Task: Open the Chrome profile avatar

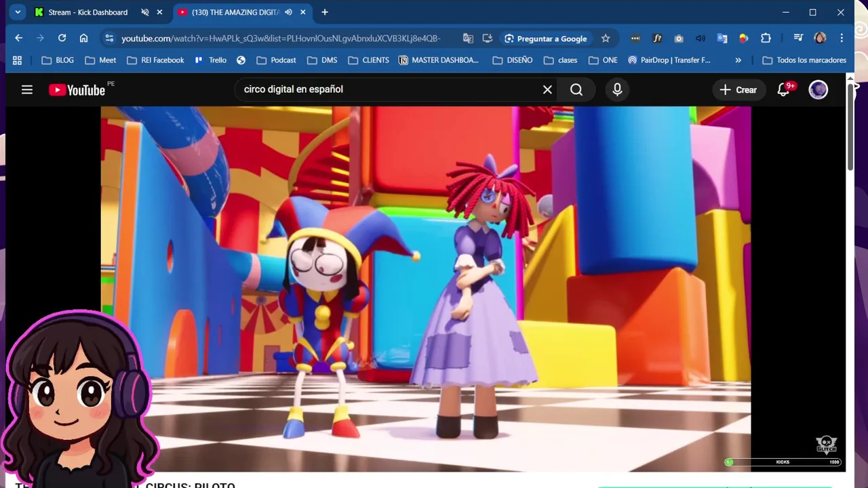Action: (820, 39)
